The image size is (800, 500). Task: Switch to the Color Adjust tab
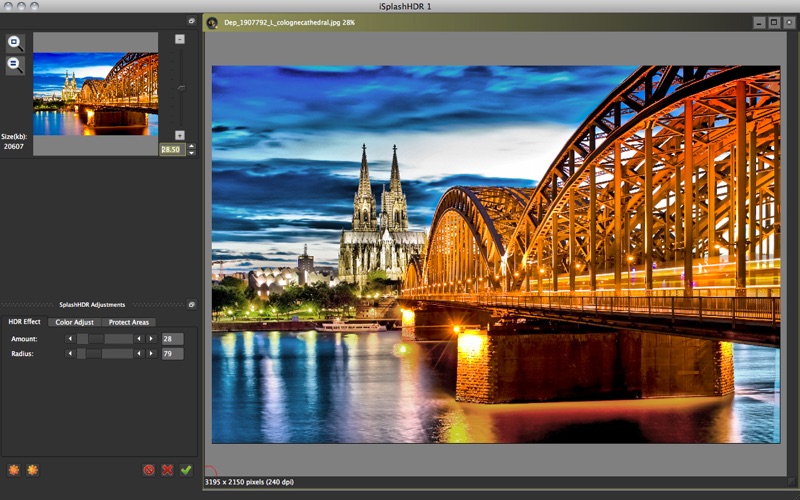click(x=74, y=322)
